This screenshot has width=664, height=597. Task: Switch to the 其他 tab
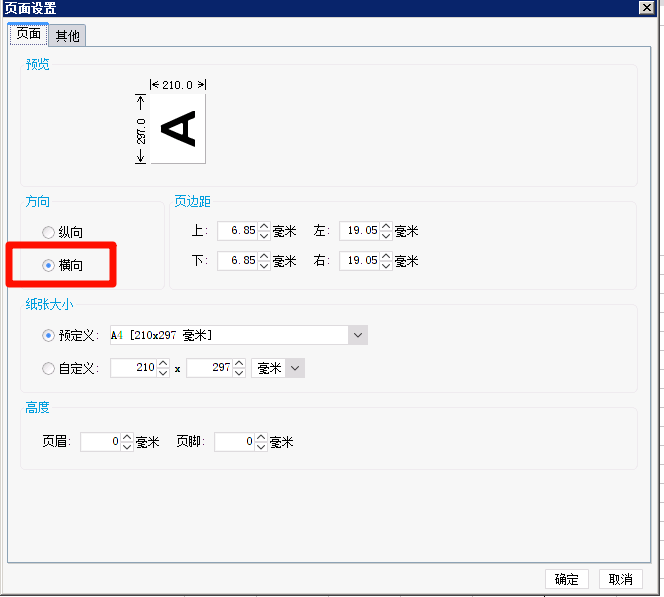[68, 36]
